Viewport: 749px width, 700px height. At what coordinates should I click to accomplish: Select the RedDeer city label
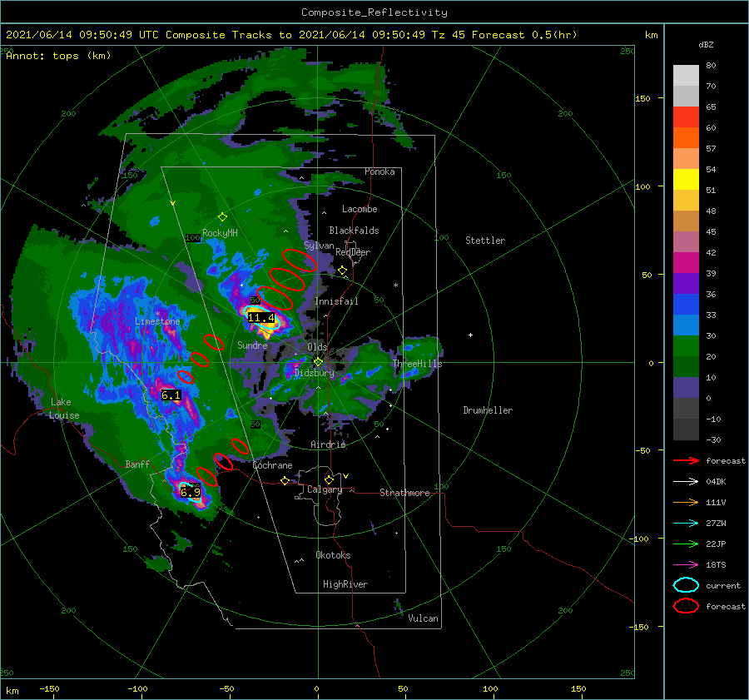[353, 252]
